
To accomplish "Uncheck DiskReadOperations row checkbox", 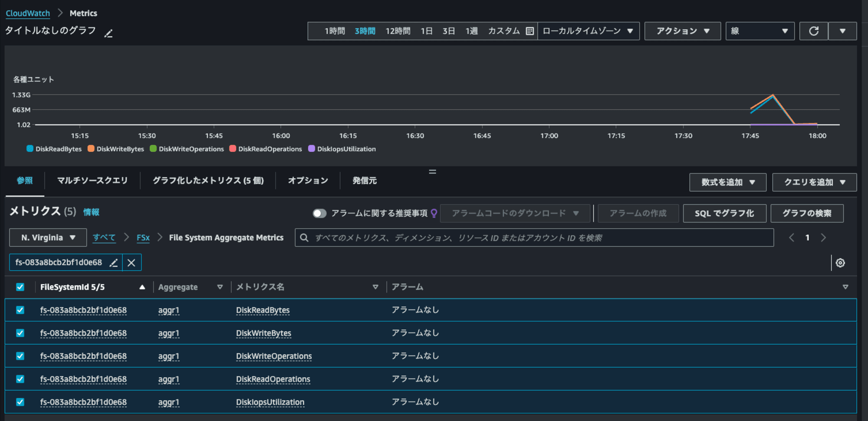I will pos(20,379).
